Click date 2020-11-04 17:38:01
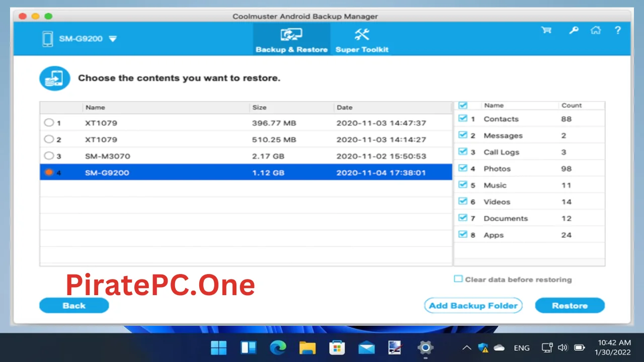This screenshot has width=644, height=362. coord(381,172)
